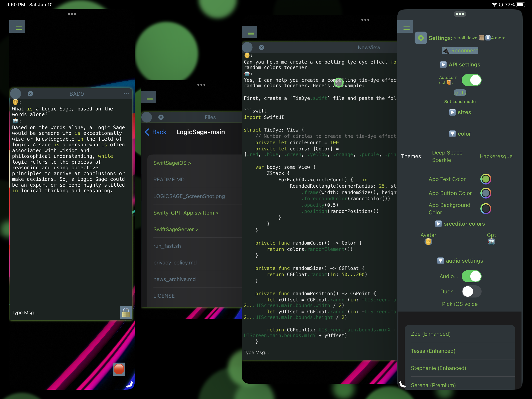
Task: Open multitasking dots above the BAD9 app
Action: point(72,14)
